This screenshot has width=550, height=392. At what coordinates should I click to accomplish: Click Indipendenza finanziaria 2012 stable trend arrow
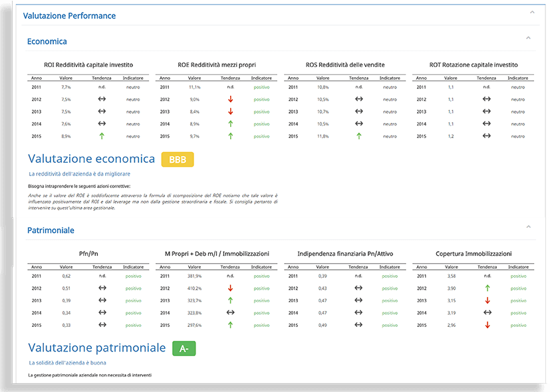click(x=358, y=288)
